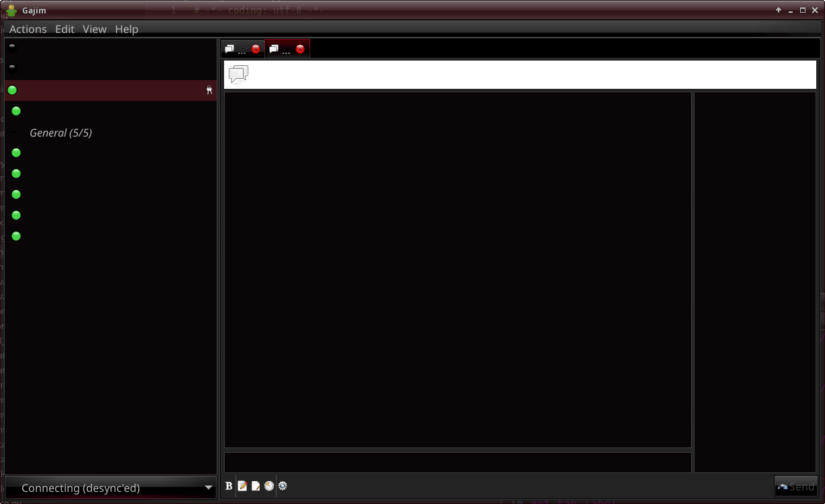Open the Actions menu
Screen dimensions: 825x504
[x=28, y=29]
